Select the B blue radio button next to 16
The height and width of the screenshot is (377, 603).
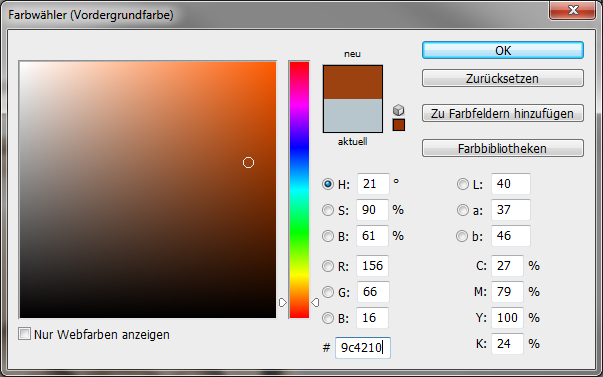pos(328,318)
